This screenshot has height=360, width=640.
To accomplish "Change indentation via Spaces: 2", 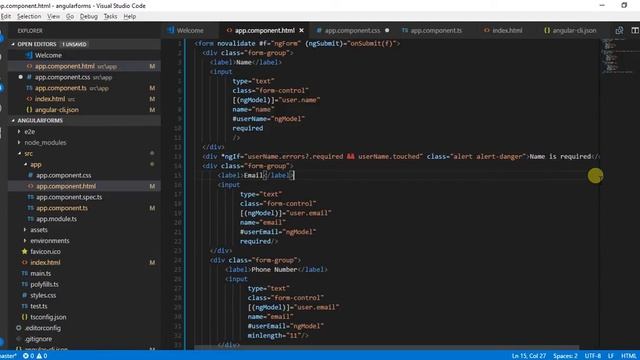I will coord(565,356).
